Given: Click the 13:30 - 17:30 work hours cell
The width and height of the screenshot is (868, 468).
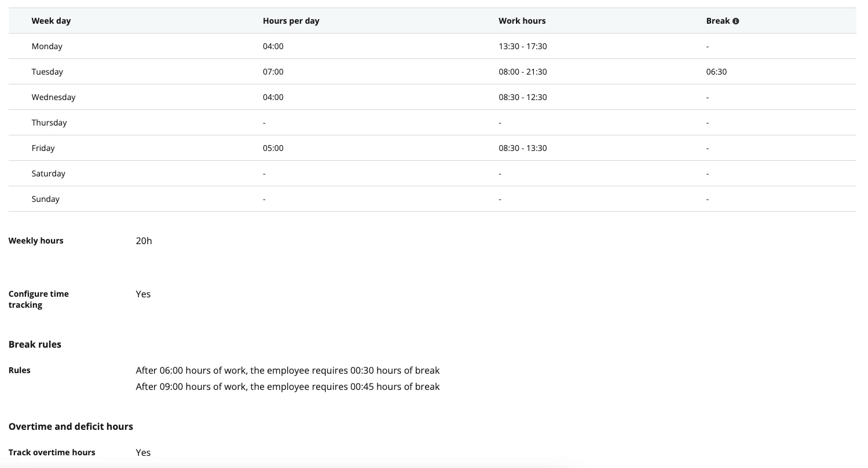Looking at the screenshot, I should 523,46.
